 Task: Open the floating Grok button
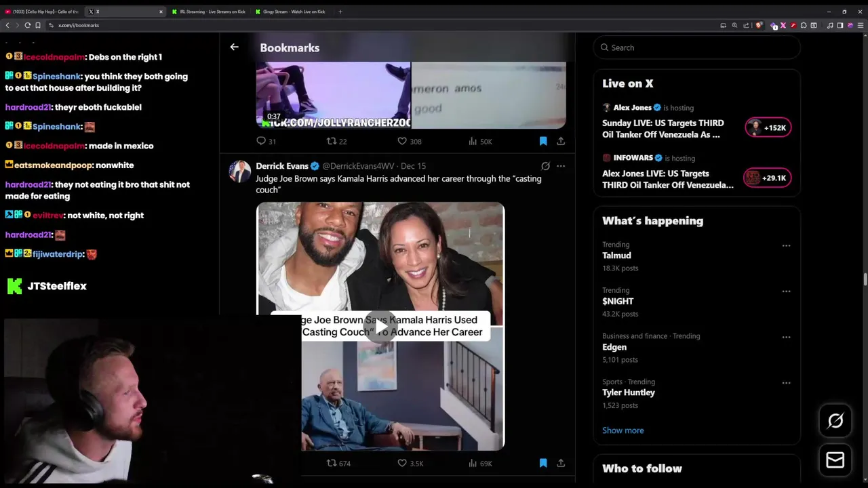click(x=835, y=421)
